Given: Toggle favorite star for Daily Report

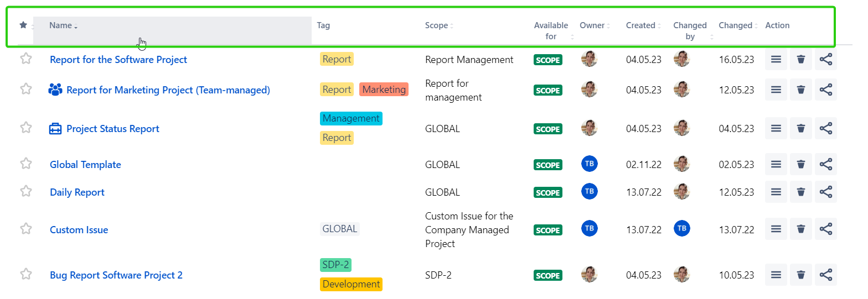Looking at the screenshot, I should pos(26,191).
